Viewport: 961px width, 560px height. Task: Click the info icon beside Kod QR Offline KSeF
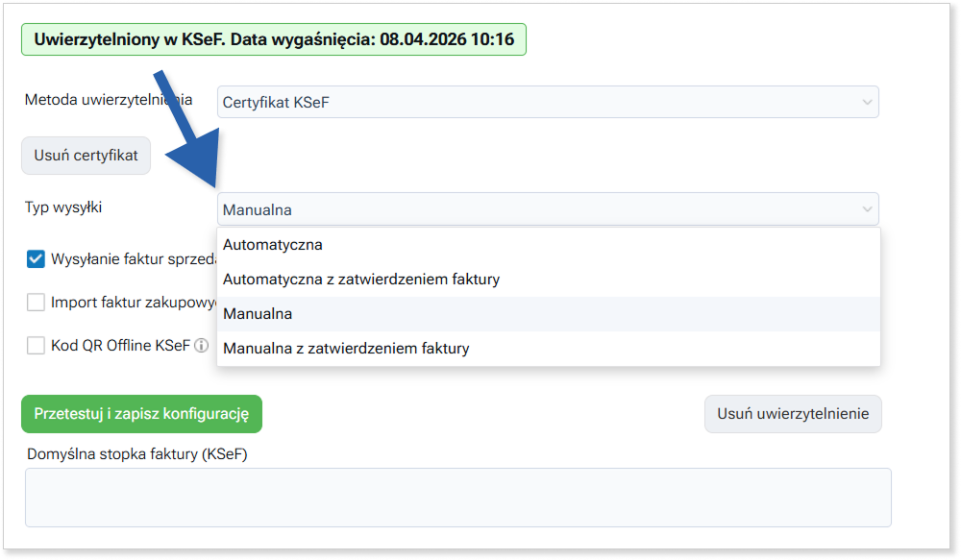202,346
